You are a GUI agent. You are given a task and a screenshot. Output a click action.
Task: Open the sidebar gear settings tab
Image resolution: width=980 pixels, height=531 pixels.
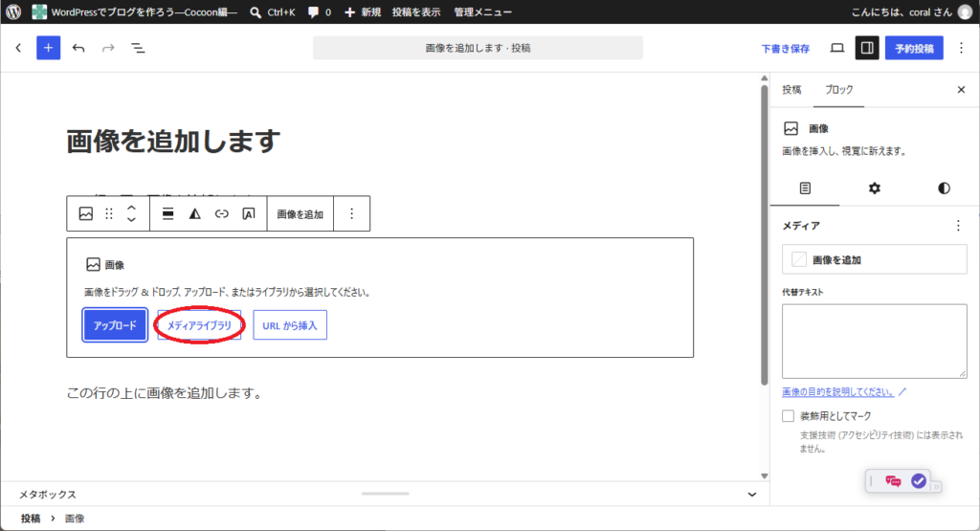pos(875,188)
